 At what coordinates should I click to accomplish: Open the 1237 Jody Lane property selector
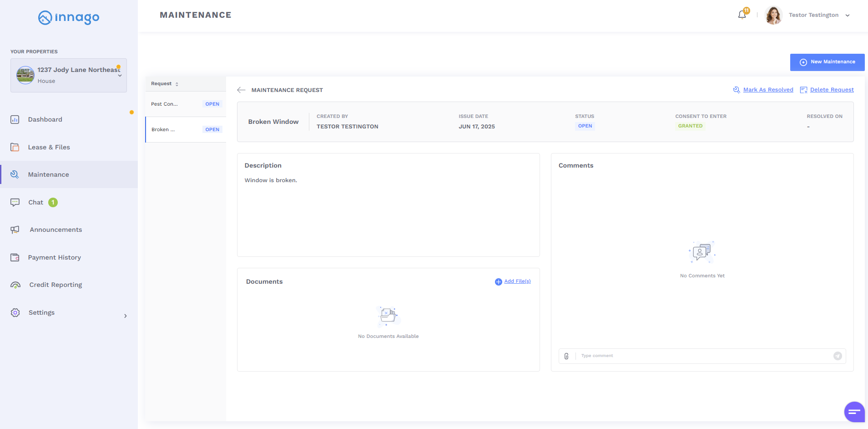pos(69,75)
